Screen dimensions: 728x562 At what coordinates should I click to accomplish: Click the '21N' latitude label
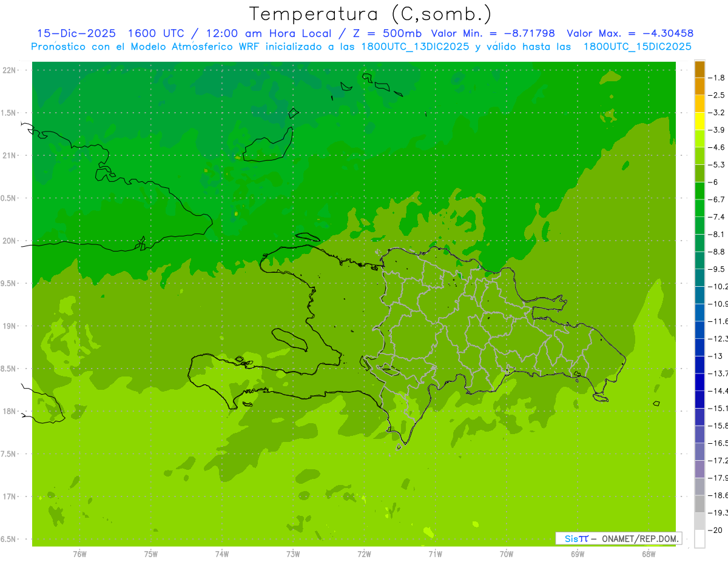coord(8,156)
